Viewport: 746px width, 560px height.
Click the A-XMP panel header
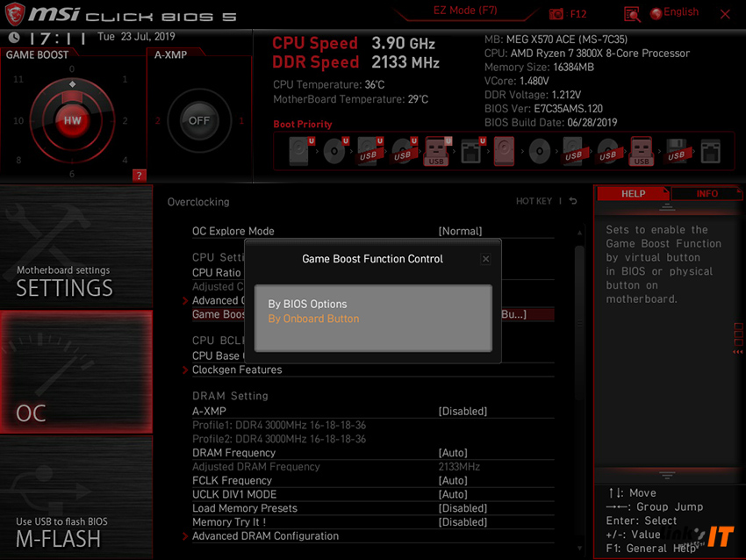(170, 54)
